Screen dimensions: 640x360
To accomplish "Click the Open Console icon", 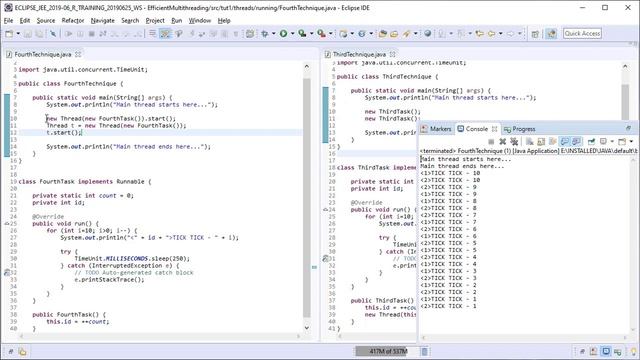I will point(622,141).
